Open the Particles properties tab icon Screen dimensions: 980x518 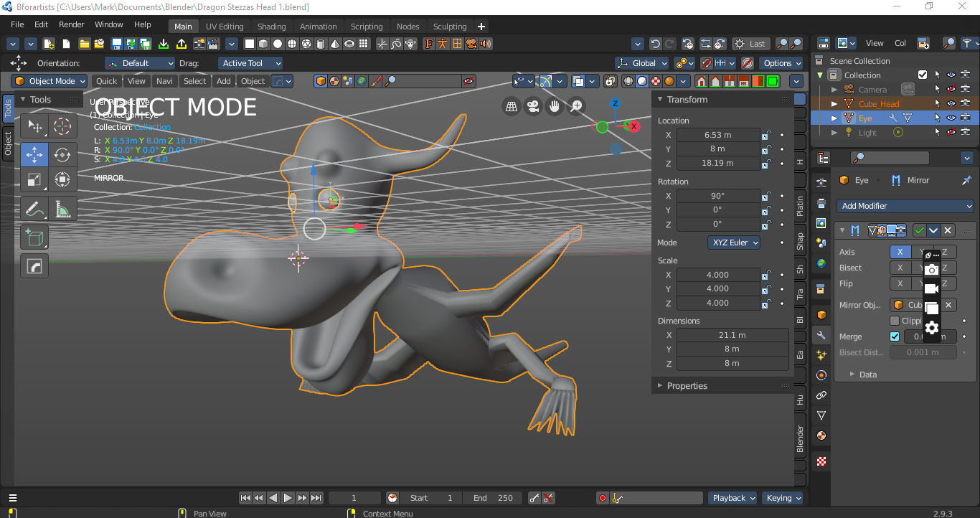[x=821, y=355]
